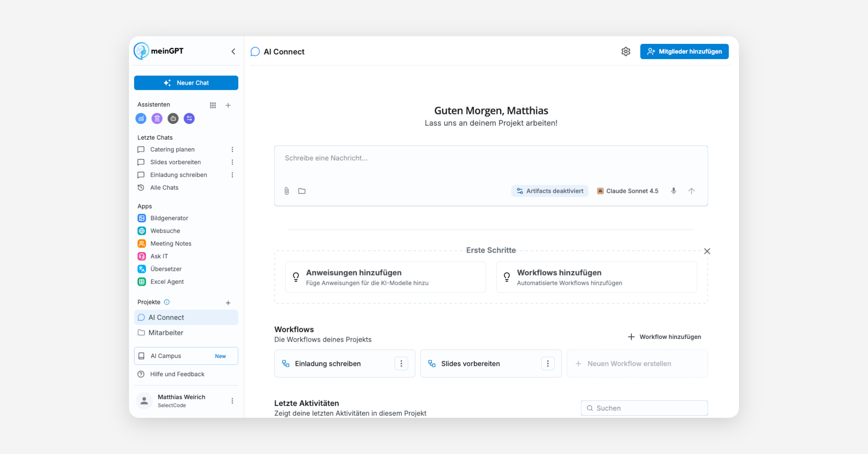Open Alle Chats history

click(x=164, y=188)
